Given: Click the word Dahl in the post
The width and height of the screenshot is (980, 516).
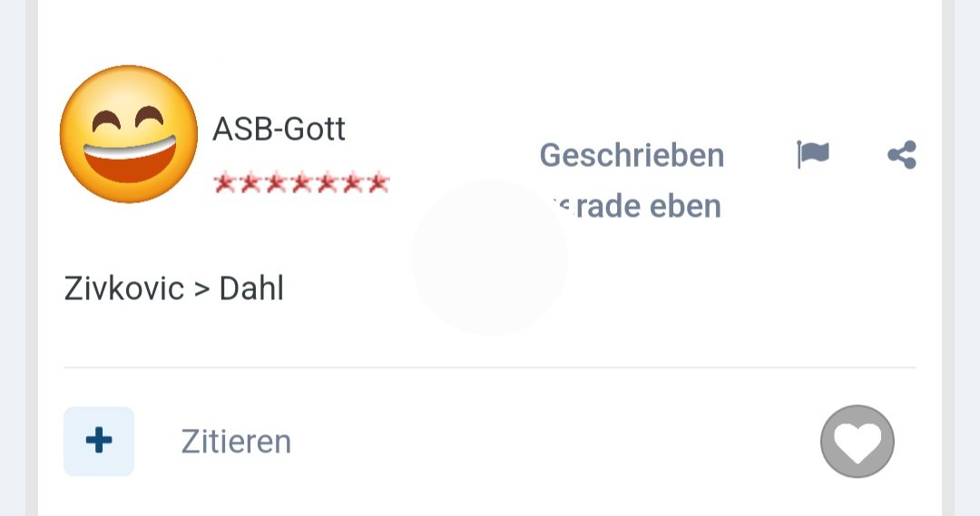Looking at the screenshot, I should point(251,288).
